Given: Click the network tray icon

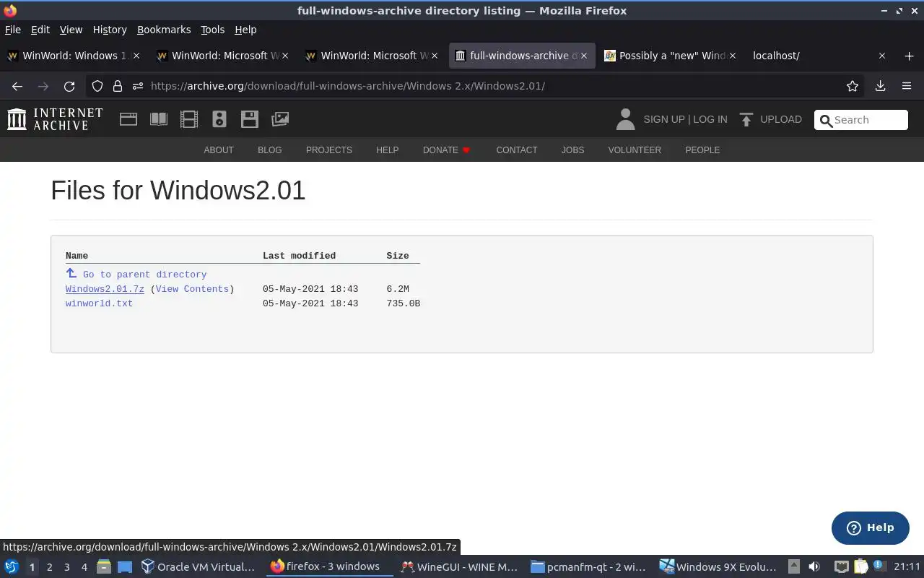Looking at the screenshot, I should point(841,567).
